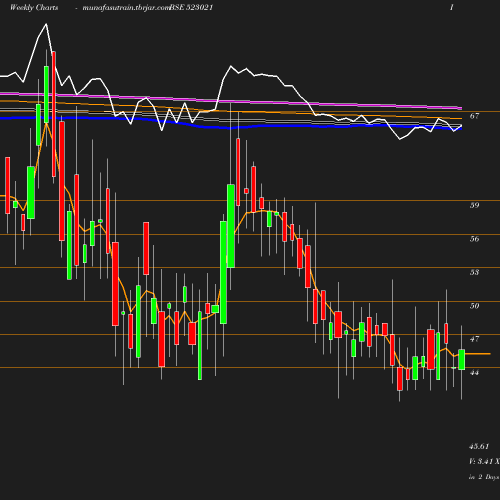Click the "1" label at top right
Viewport: 500px width, 500px height.
451,7
